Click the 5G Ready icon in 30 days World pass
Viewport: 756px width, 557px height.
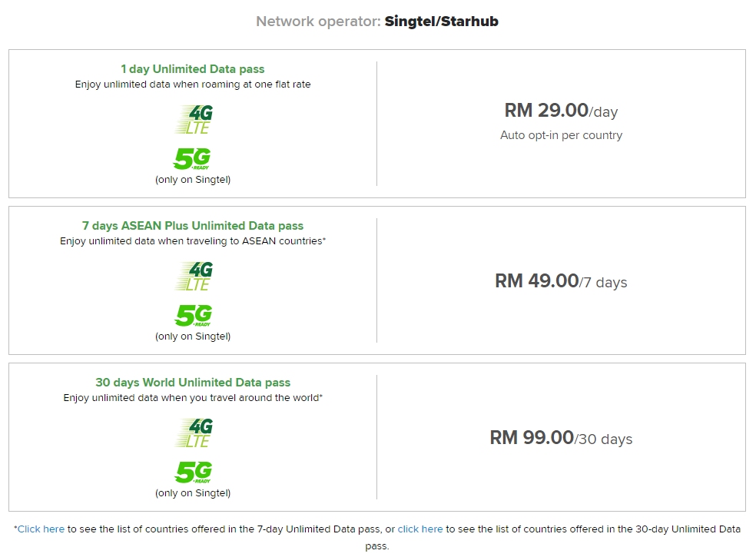[x=192, y=472]
